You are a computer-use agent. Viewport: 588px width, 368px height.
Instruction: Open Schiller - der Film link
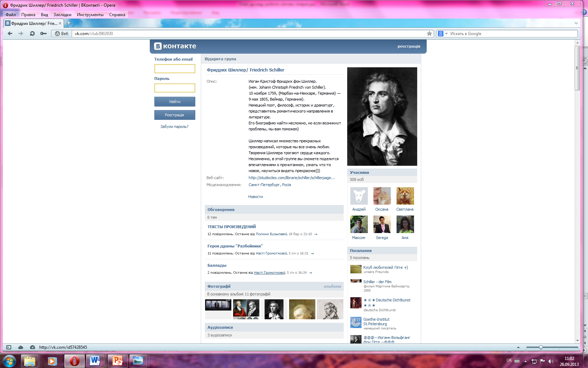pos(377,282)
